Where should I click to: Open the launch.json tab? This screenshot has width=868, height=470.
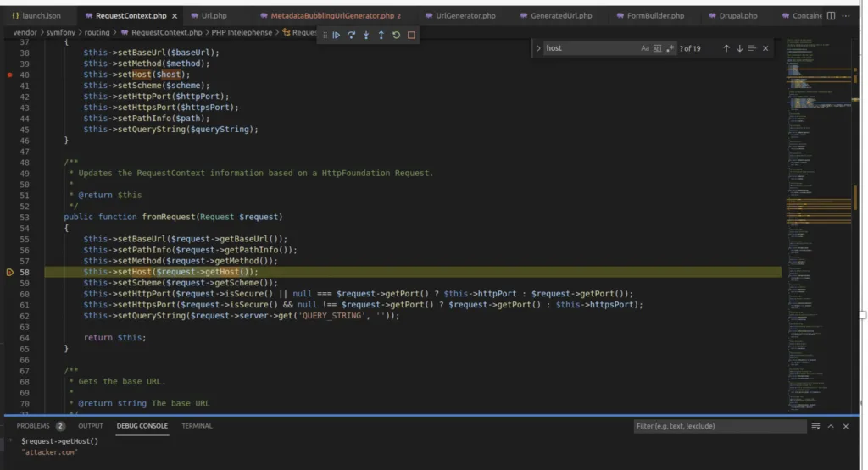(x=36, y=15)
